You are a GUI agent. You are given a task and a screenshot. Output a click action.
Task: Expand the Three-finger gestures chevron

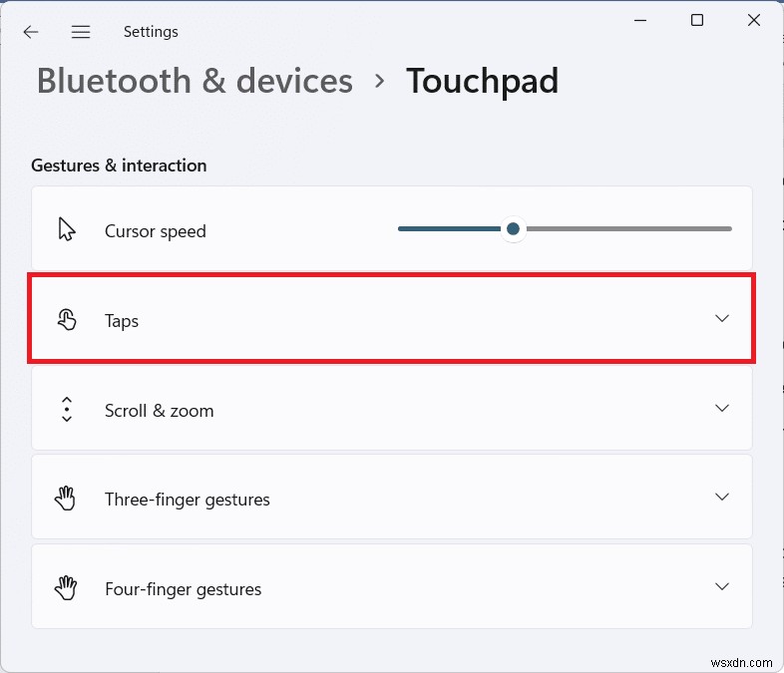(x=722, y=497)
